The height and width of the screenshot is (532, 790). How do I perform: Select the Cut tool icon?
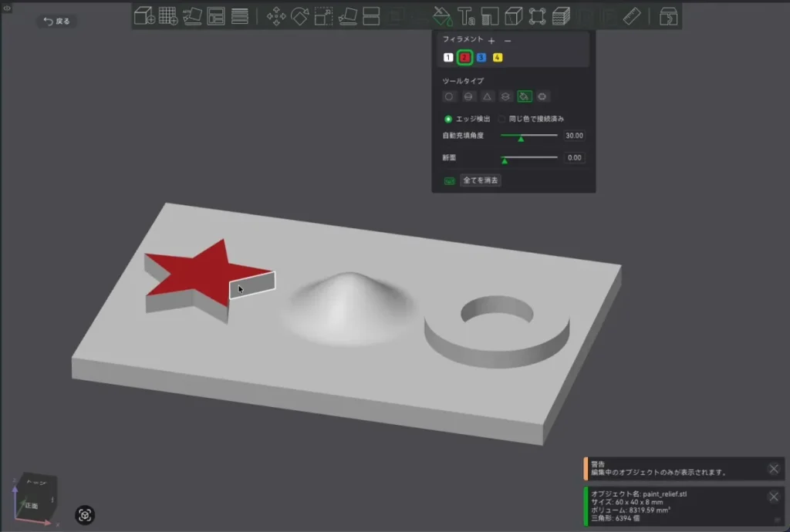coord(371,16)
